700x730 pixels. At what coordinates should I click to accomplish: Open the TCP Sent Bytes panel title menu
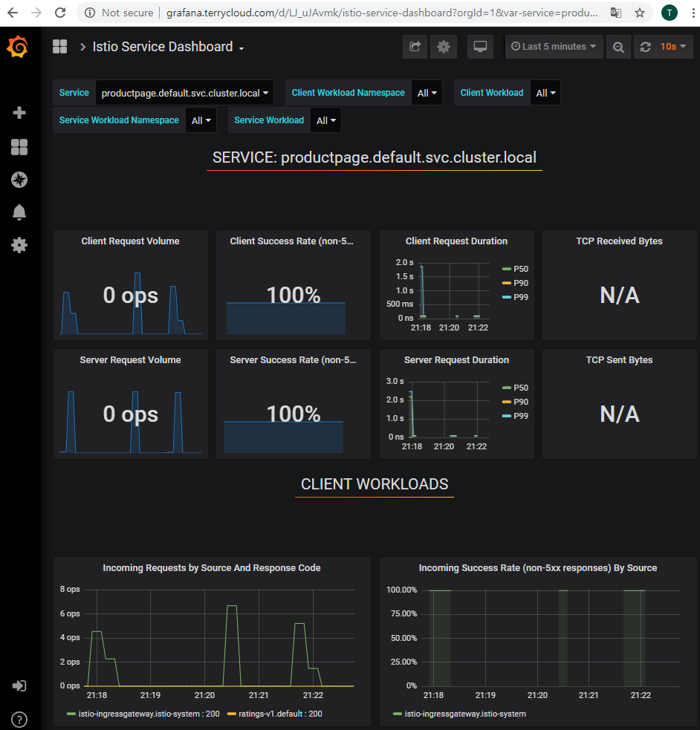point(619,359)
